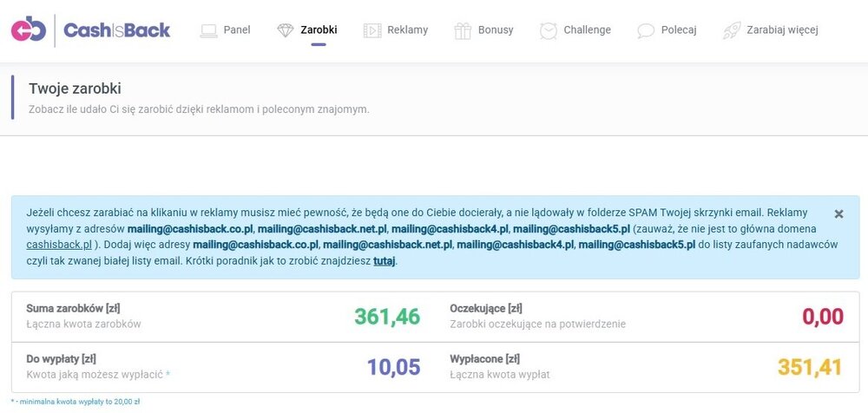Click the rocket icon beside Zarabiaj więcej
The image size is (868, 413).
[732, 30]
